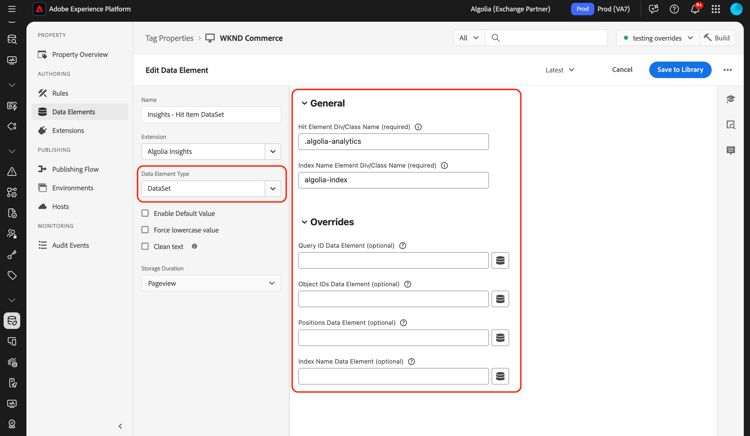Open the help question mark icon
Screen dimensions: 750x436
tap(674, 9)
